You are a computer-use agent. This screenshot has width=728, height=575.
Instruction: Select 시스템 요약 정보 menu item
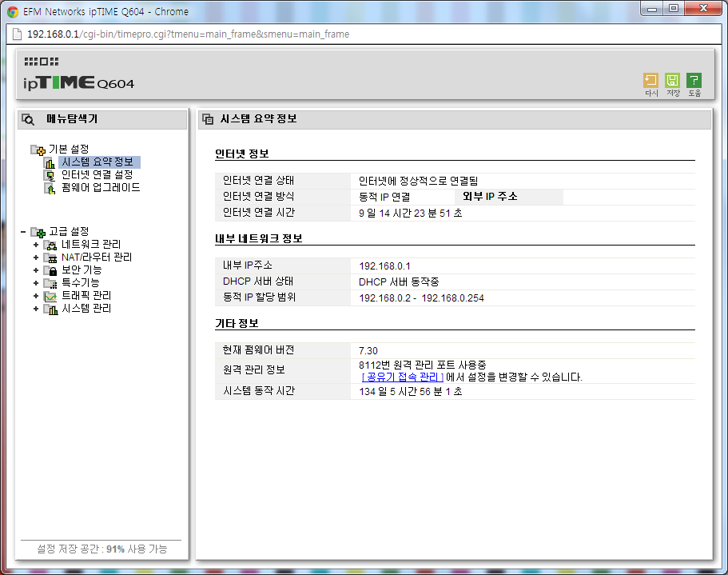(99, 162)
